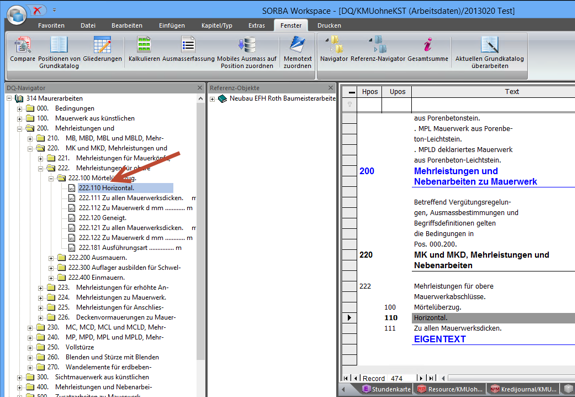575x397 pixels.
Task: Select Aktuellen Grundkatalog überarbeiten
Action: [490, 52]
